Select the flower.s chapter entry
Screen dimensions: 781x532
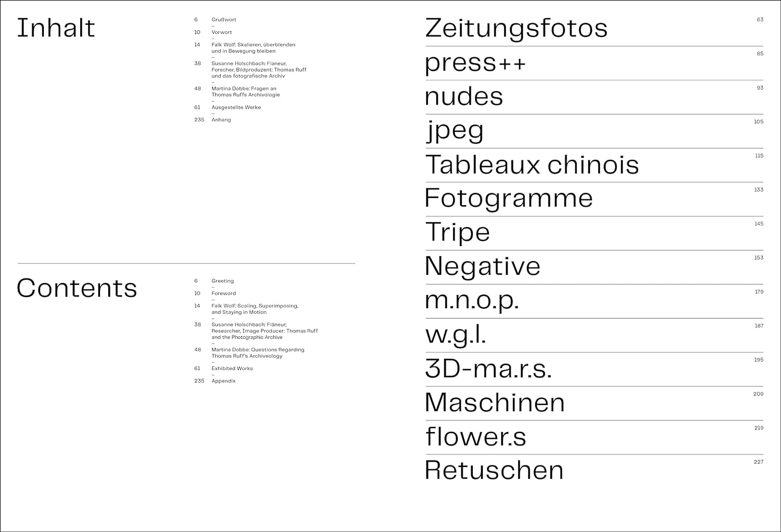[475, 436]
